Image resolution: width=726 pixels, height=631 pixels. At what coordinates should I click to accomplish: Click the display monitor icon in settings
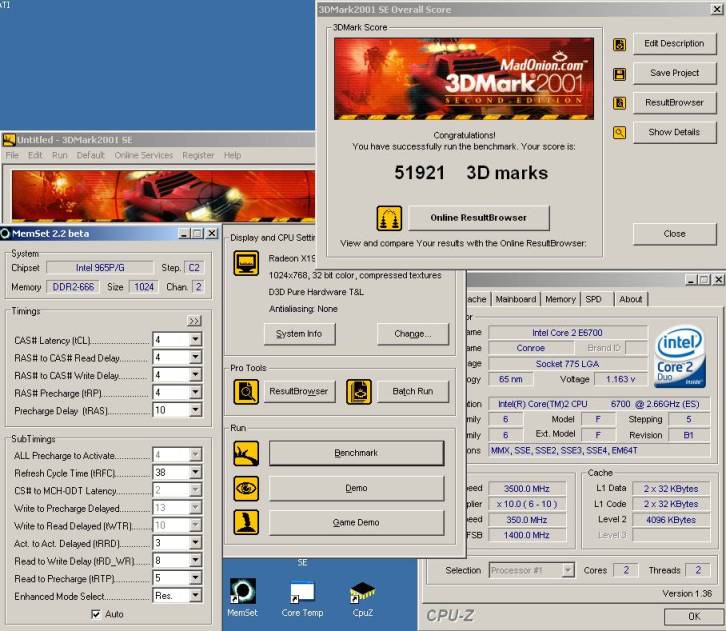(246, 263)
